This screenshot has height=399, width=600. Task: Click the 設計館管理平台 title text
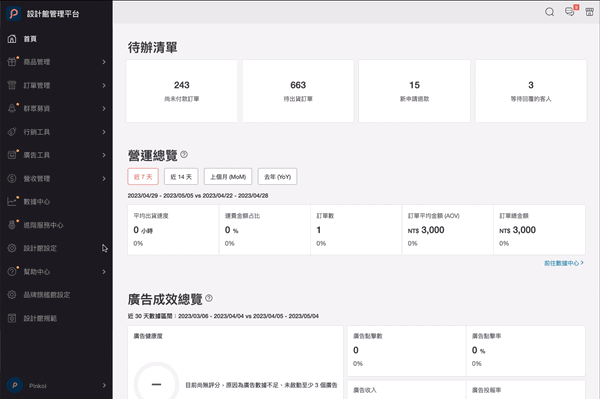53,14
